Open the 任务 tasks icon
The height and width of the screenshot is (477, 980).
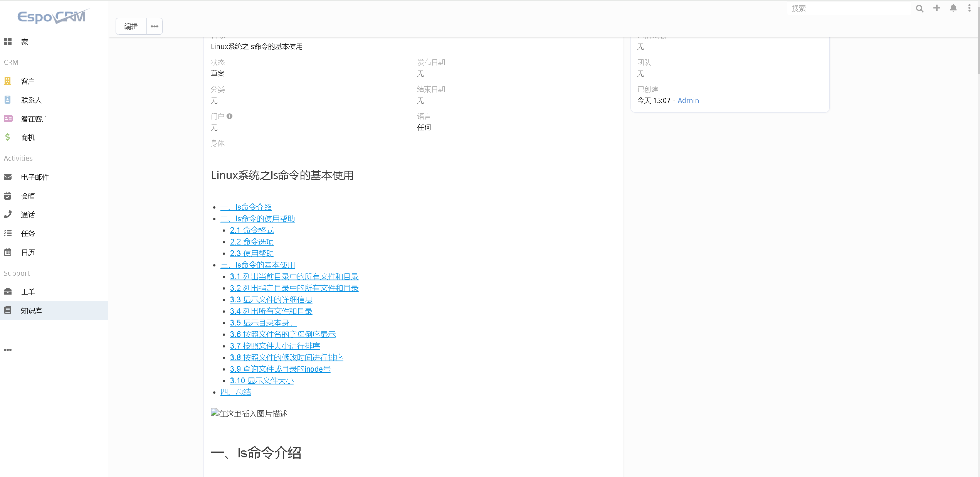(8, 233)
